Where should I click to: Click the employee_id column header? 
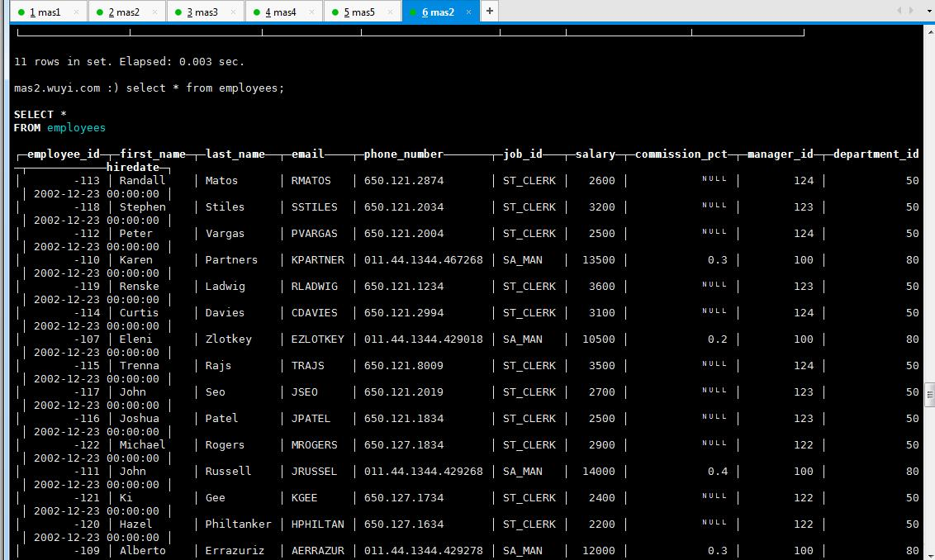pyautogui.click(x=64, y=154)
